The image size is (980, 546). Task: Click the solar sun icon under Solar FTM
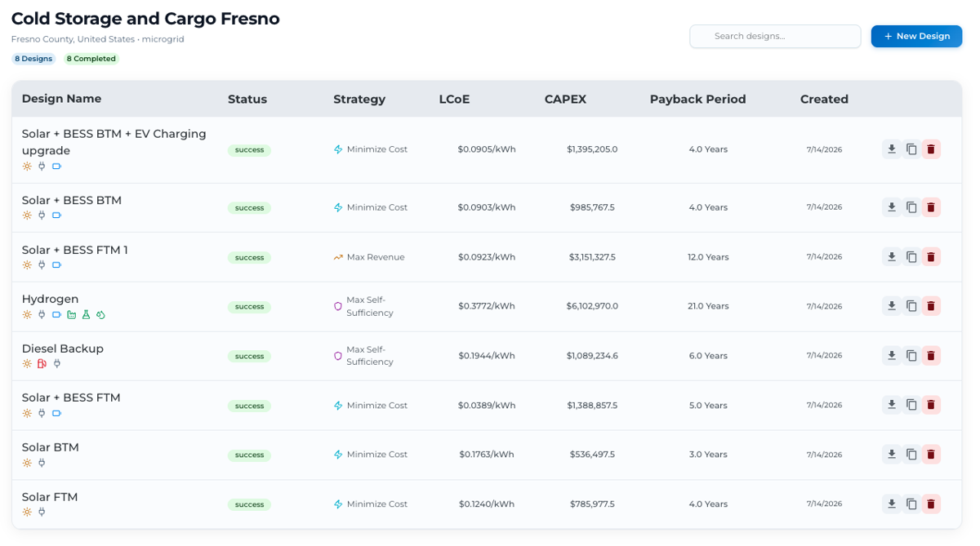coord(27,513)
